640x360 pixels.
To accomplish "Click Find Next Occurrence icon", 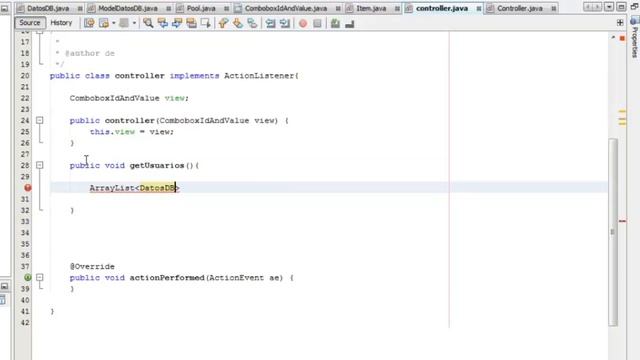I will (177, 23).
